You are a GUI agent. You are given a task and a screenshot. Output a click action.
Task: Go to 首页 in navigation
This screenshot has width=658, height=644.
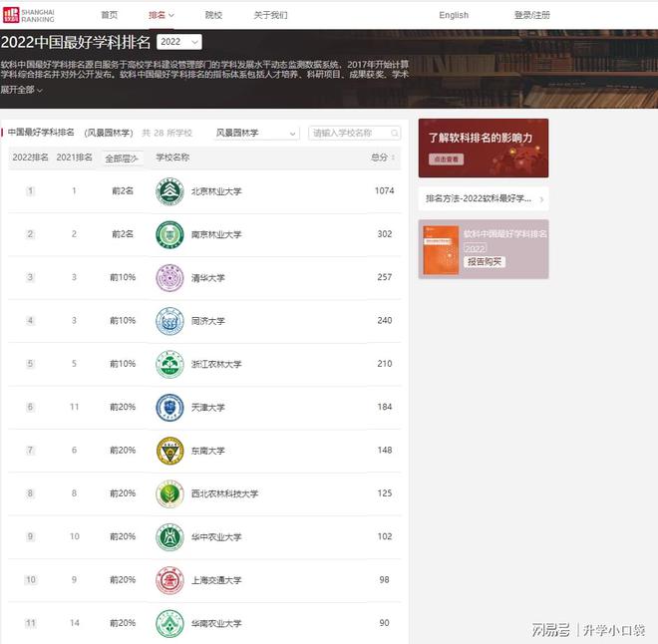(109, 15)
